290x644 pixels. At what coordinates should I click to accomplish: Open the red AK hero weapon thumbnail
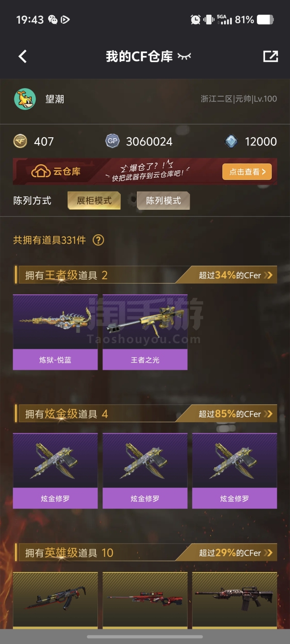pyautogui.click(x=55, y=600)
